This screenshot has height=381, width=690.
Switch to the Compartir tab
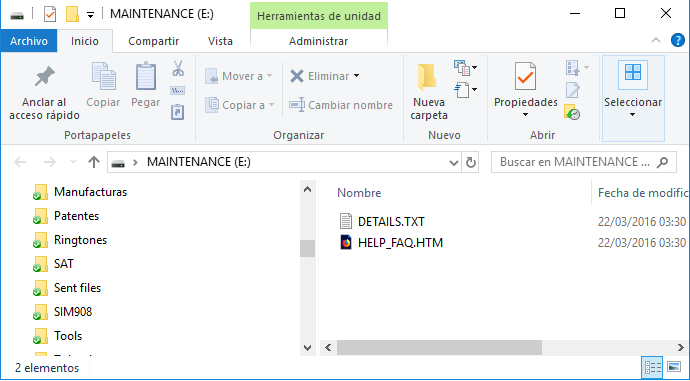(153, 41)
